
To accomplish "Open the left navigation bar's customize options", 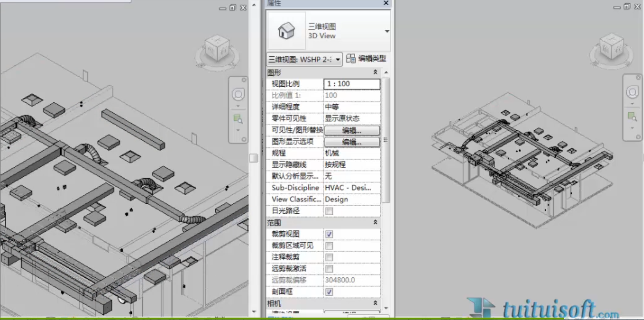I will [244, 139].
